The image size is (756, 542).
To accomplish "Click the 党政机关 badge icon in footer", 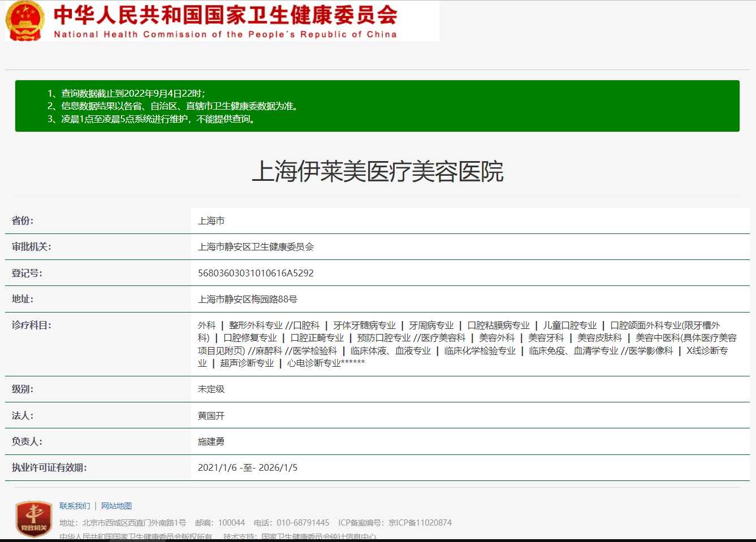I will tap(34, 519).
